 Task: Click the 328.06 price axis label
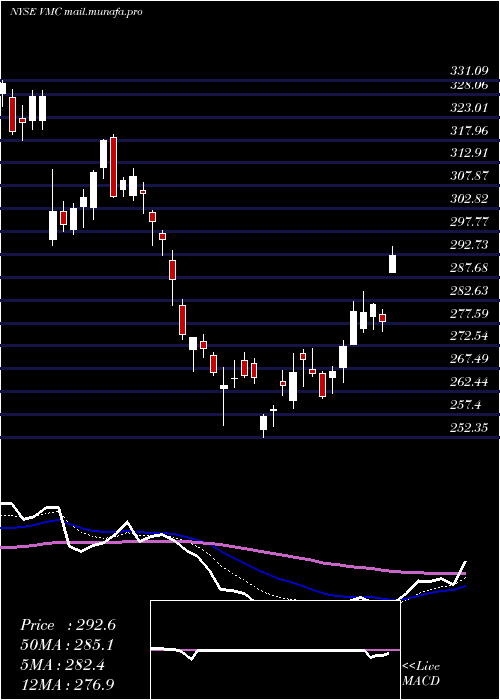[x=469, y=85]
